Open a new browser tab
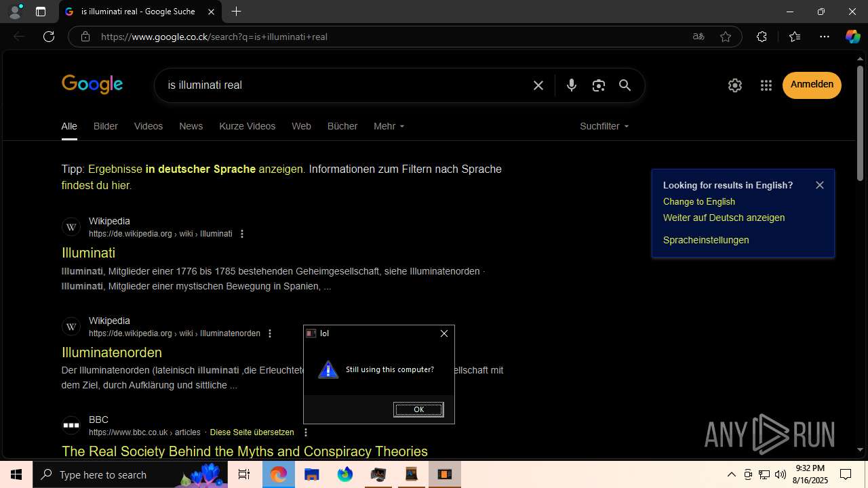This screenshot has width=868, height=488. (236, 12)
